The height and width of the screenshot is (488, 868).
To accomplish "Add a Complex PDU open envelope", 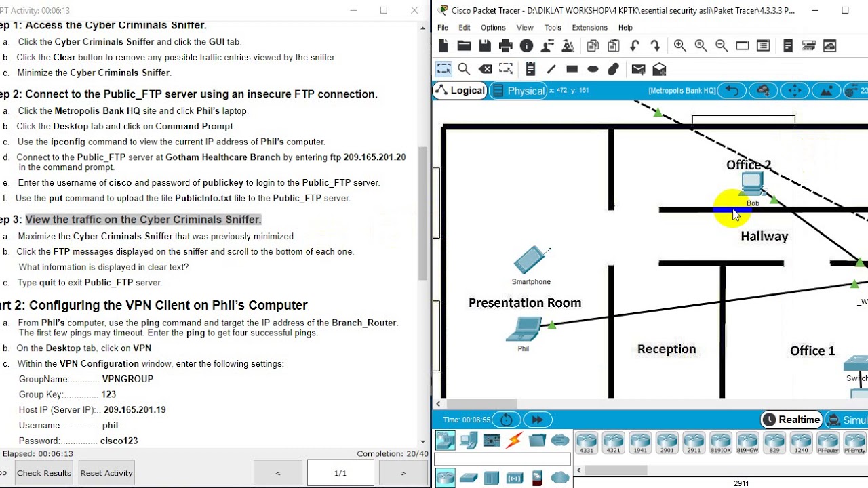I will pos(659,69).
